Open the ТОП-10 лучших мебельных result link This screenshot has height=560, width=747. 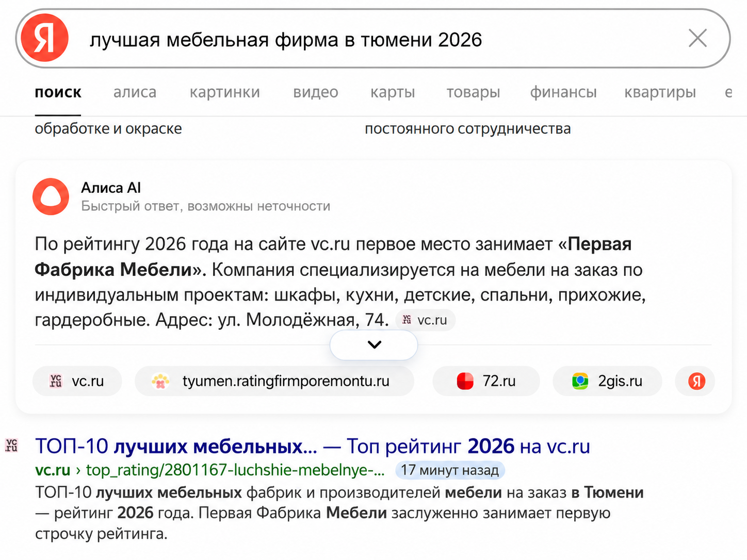[x=313, y=446]
